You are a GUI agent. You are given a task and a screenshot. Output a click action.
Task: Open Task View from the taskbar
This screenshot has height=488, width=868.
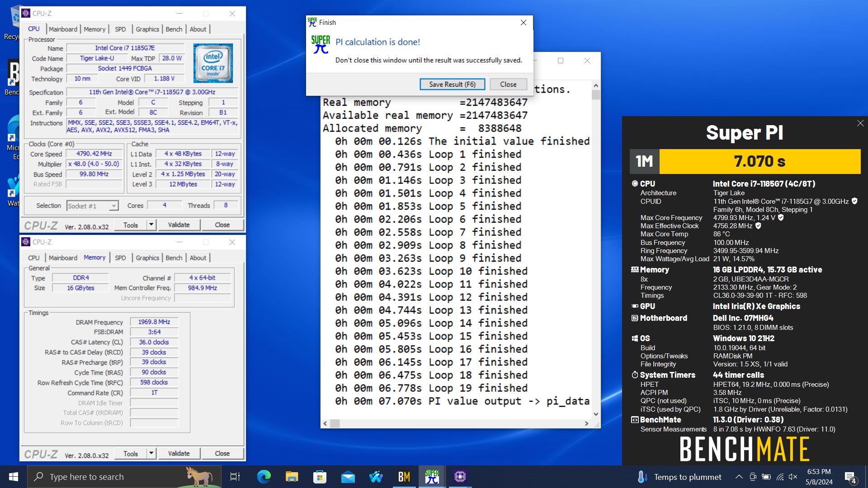pos(235,477)
